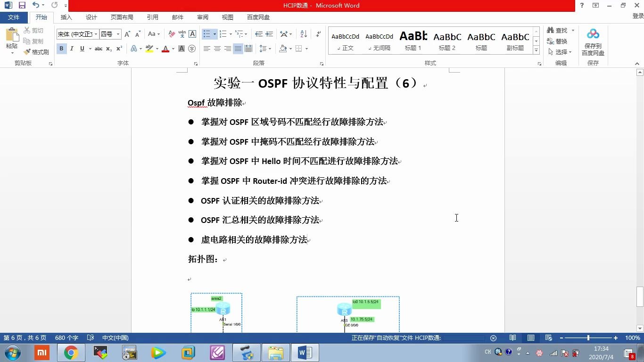644x362 pixels.
Task: Click the Save icon in Quick Access Toolbar
Action: coord(21,5)
